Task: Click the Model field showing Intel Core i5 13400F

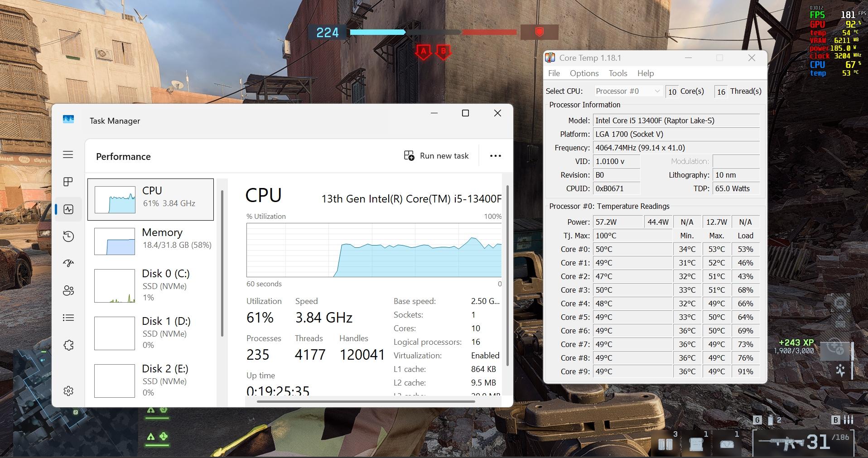Action: (x=676, y=121)
